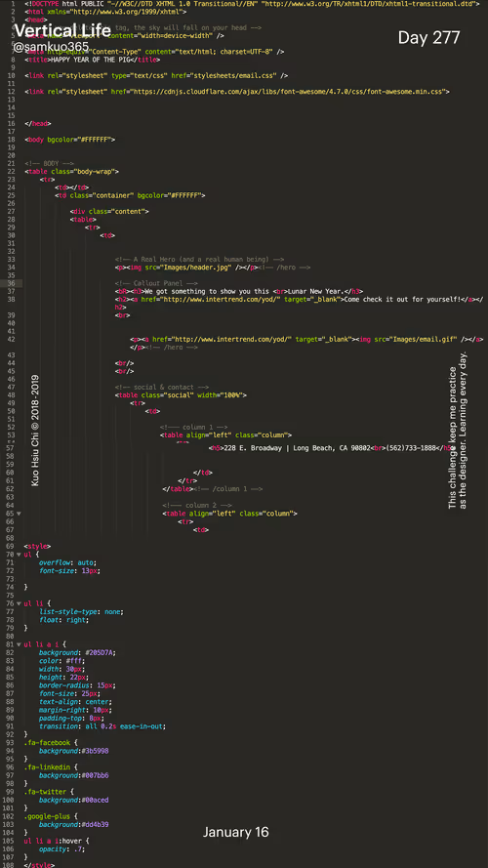The height and width of the screenshot is (868, 488).
Task: Click the '.fa-linkedin {' selector
Action: click(x=51, y=767)
